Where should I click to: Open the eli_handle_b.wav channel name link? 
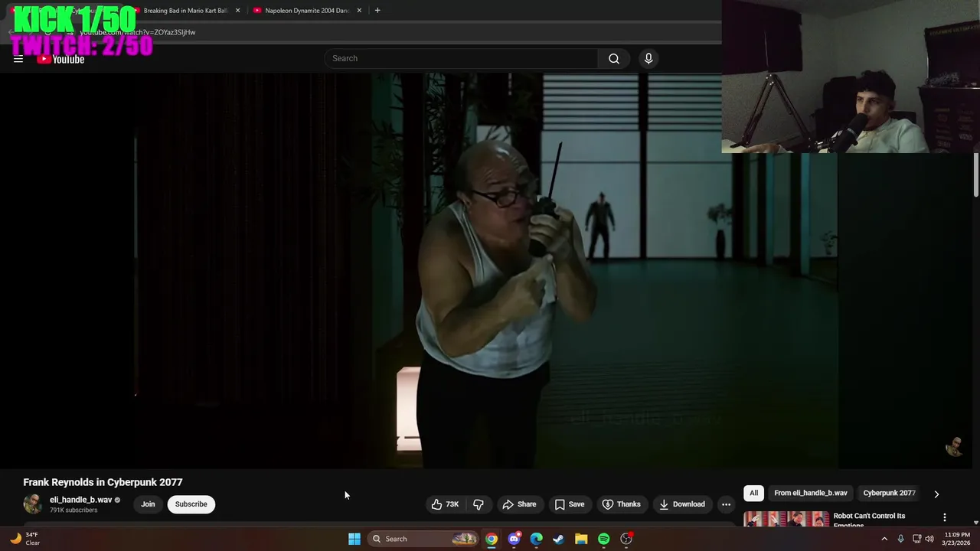[80, 500]
